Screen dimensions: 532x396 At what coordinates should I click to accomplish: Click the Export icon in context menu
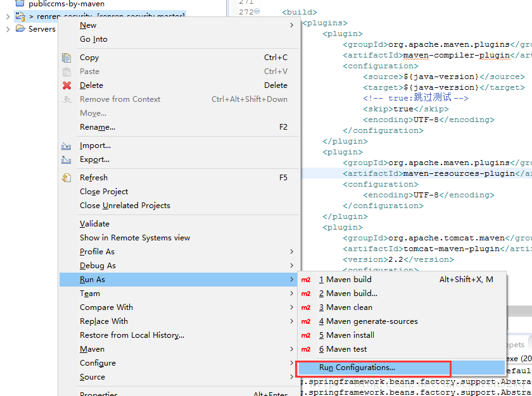(x=66, y=160)
